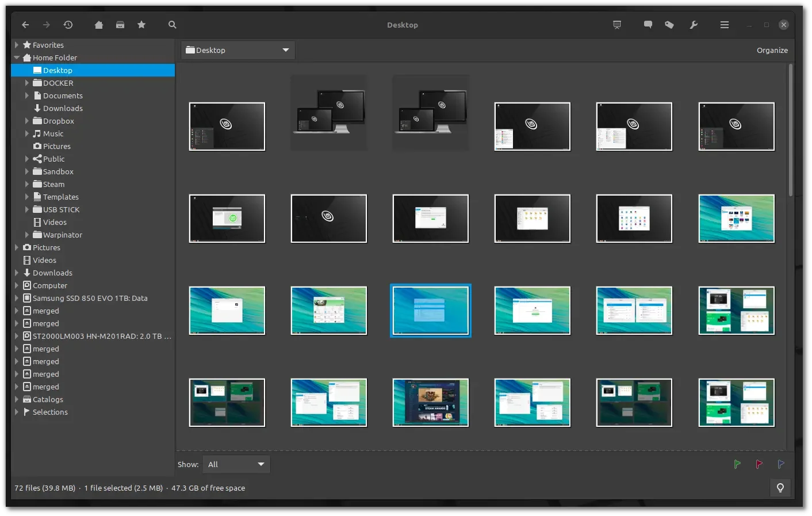Open tools via the wrench icon
812x516 pixels.
coord(694,25)
